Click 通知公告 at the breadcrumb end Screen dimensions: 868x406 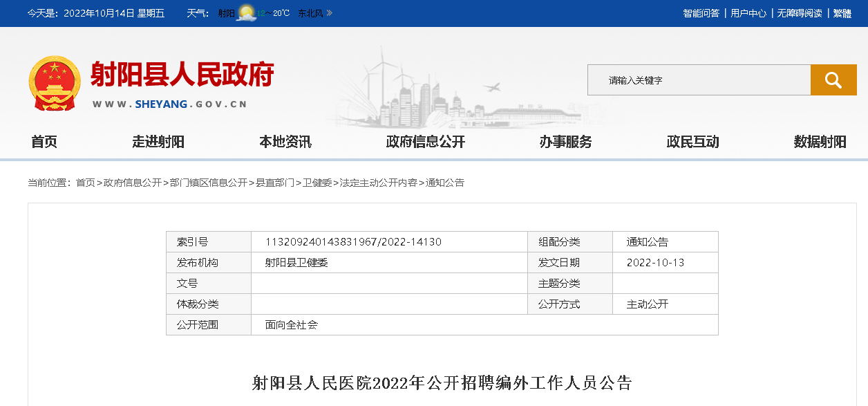(x=444, y=183)
